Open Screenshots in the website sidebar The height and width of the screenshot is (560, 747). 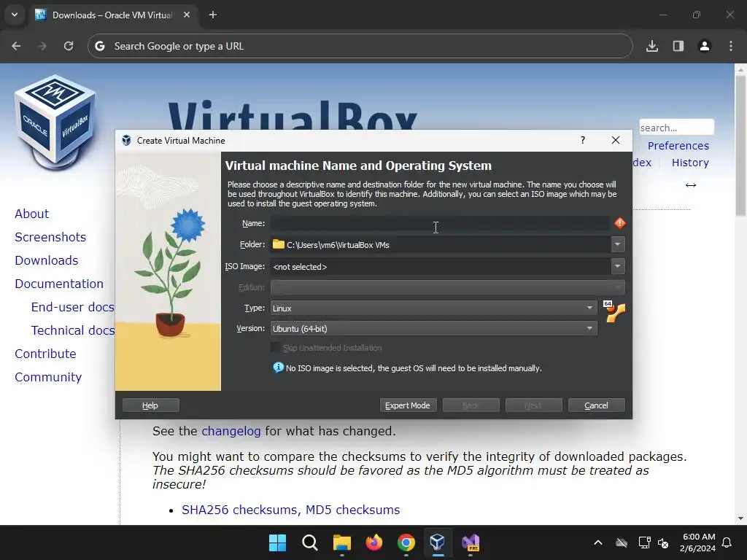[50, 237]
